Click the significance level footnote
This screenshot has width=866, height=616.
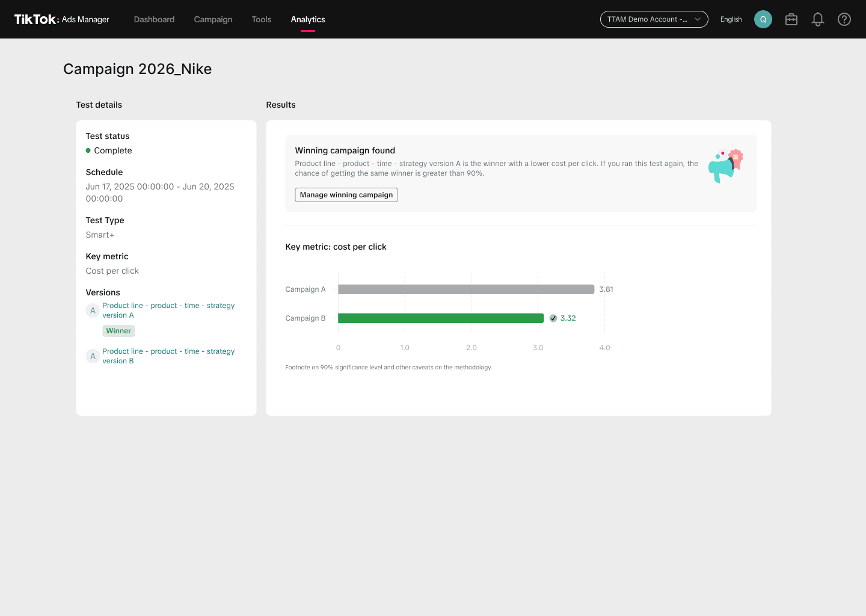pyautogui.click(x=388, y=367)
